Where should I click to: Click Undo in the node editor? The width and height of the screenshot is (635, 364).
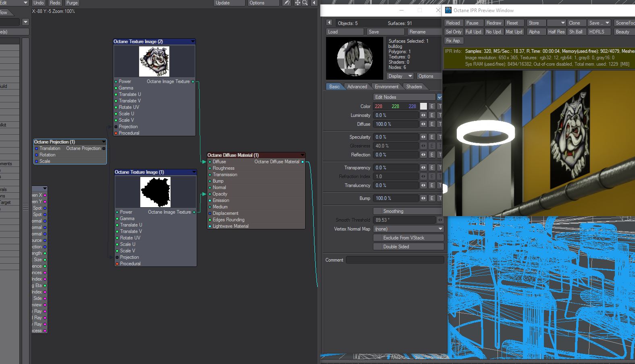[x=39, y=3]
